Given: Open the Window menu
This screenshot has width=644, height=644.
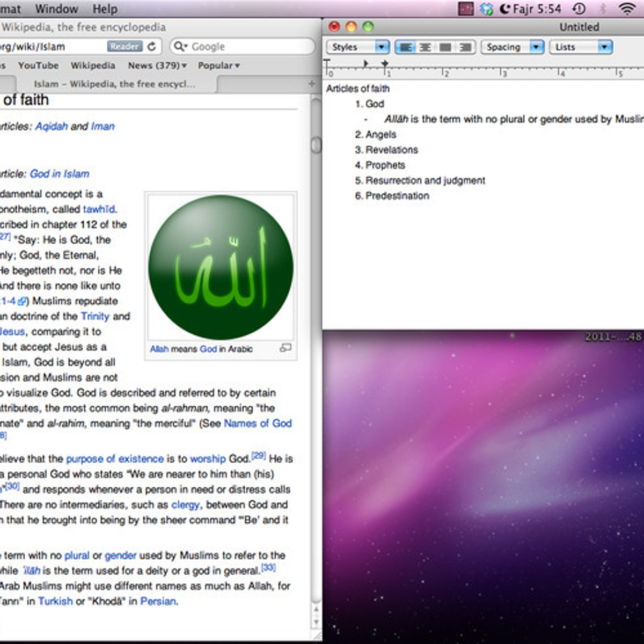Looking at the screenshot, I should click(56, 9).
